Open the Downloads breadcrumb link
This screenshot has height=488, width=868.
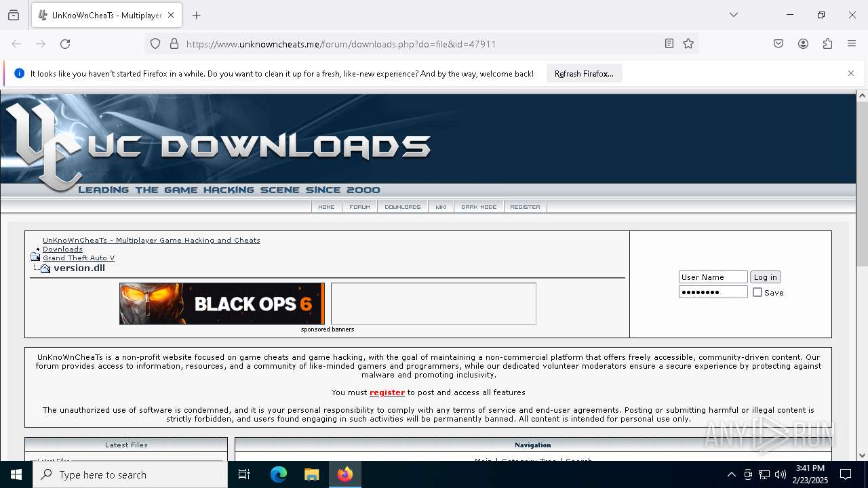click(x=62, y=249)
